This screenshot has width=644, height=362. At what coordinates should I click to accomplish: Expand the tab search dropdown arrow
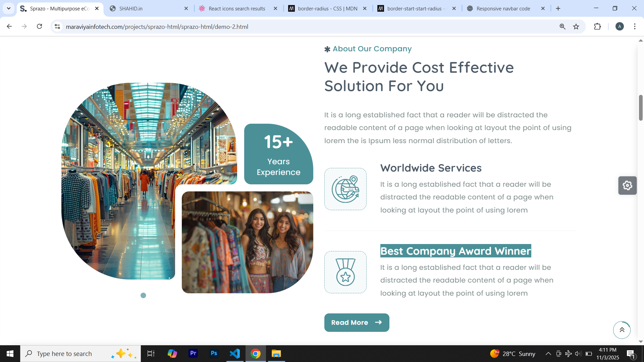[9, 8]
